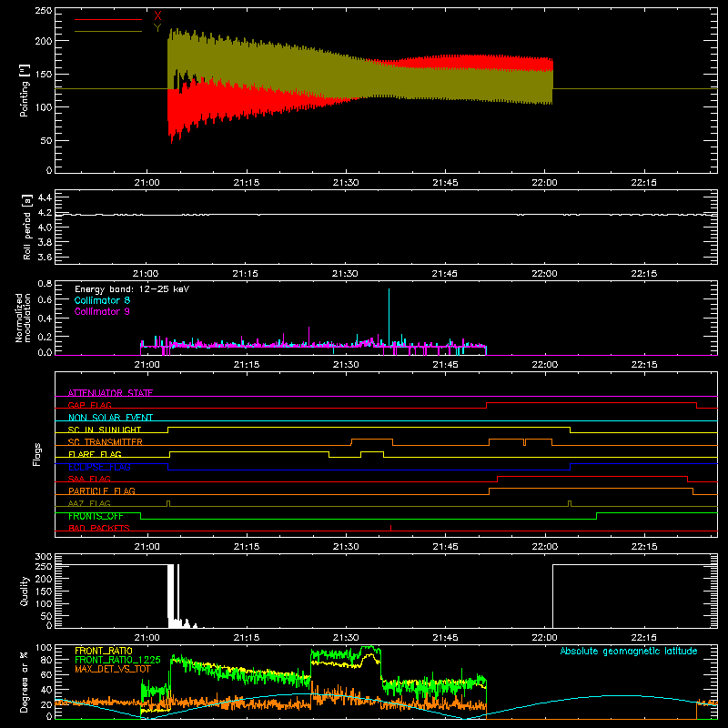The width and height of the screenshot is (728, 728).
Task: Click the PARTICLE_FLAG label
Action: [102, 490]
